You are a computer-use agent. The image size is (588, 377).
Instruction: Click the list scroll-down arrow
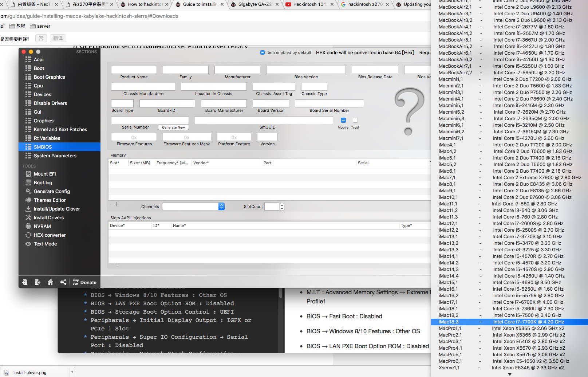pyautogui.click(x=510, y=374)
